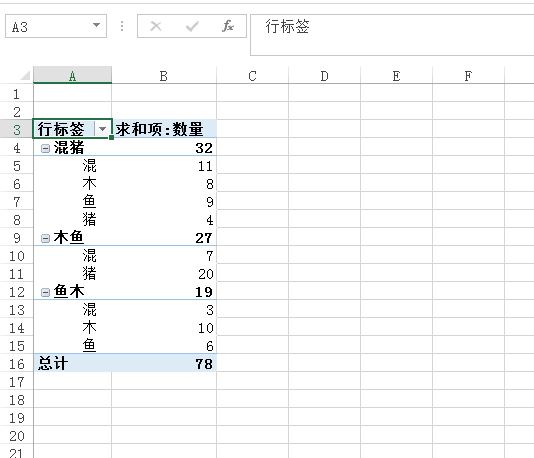Click cell with value 11

(x=164, y=166)
